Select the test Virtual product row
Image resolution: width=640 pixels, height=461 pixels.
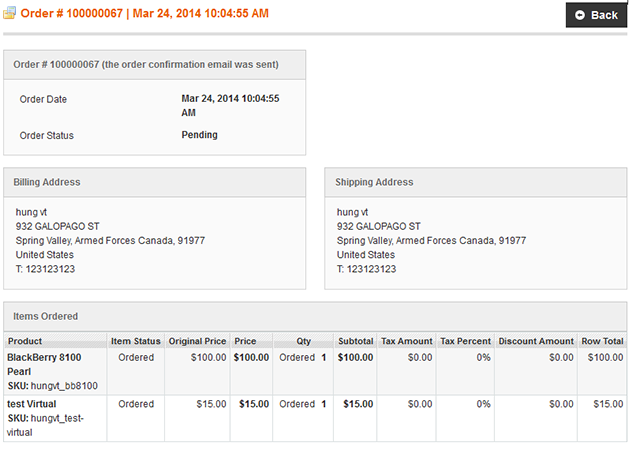[x=315, y=418]
